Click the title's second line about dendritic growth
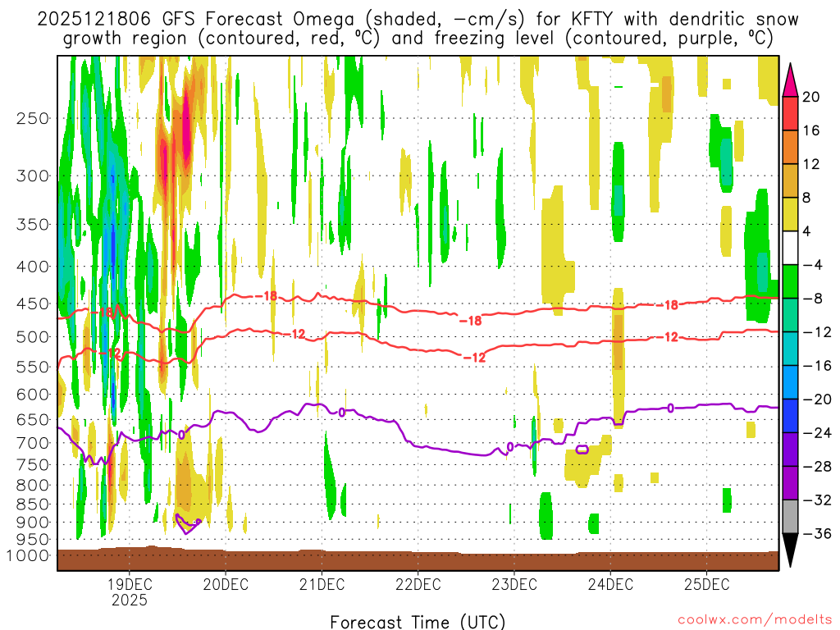840x630 pixels. coord(418,39)
